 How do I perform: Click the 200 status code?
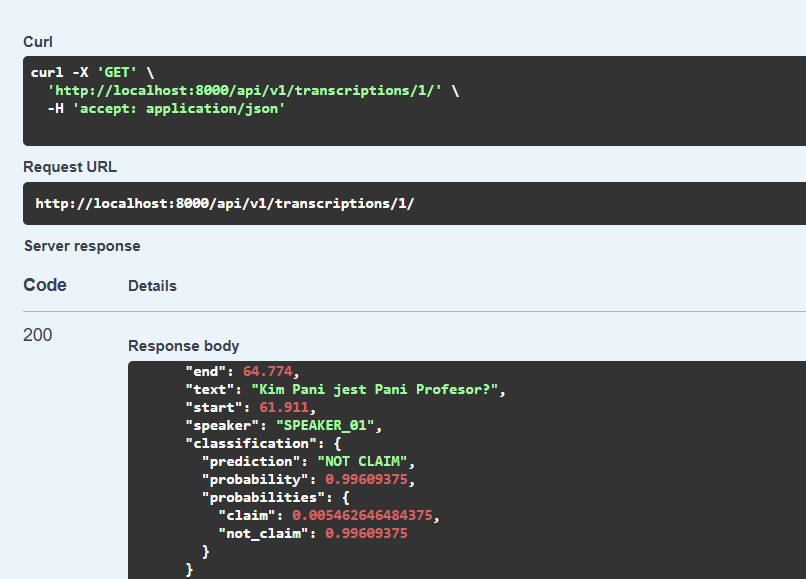[x=37, y=335]
